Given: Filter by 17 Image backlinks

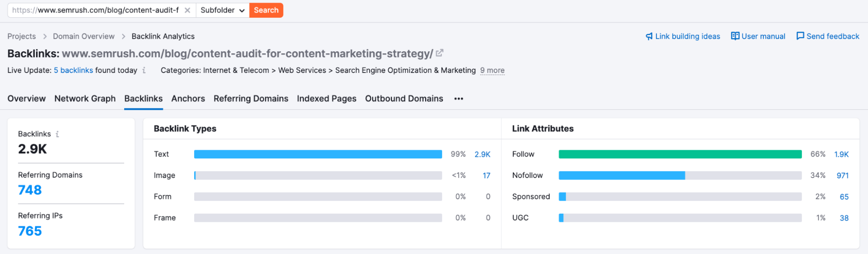Looking at the screenshot, I should 486,175.
